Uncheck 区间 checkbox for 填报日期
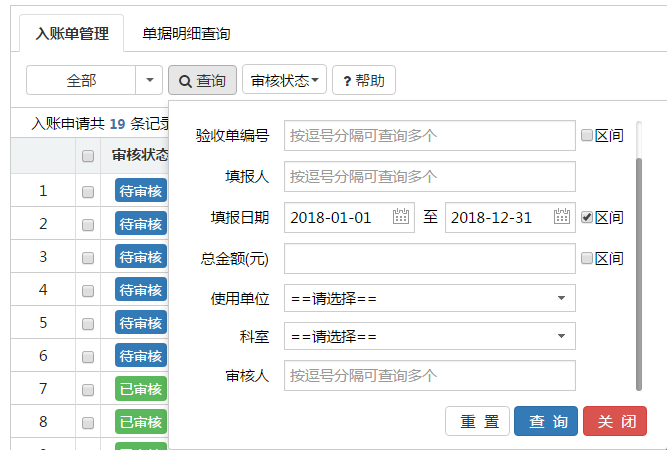 (587, 217)
